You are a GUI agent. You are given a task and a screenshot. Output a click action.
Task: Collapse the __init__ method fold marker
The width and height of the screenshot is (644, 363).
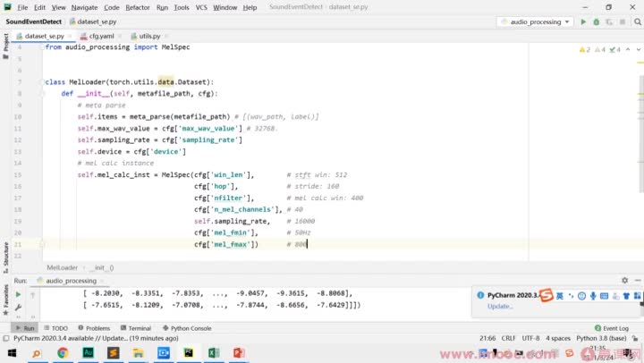tap(43, 94)
